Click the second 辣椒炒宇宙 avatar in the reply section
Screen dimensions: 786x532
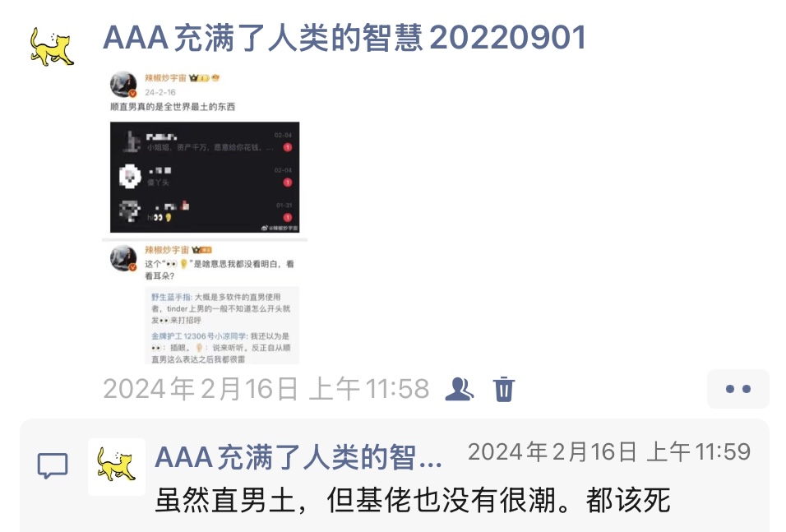pyautogui.click(x=123, y=258)
